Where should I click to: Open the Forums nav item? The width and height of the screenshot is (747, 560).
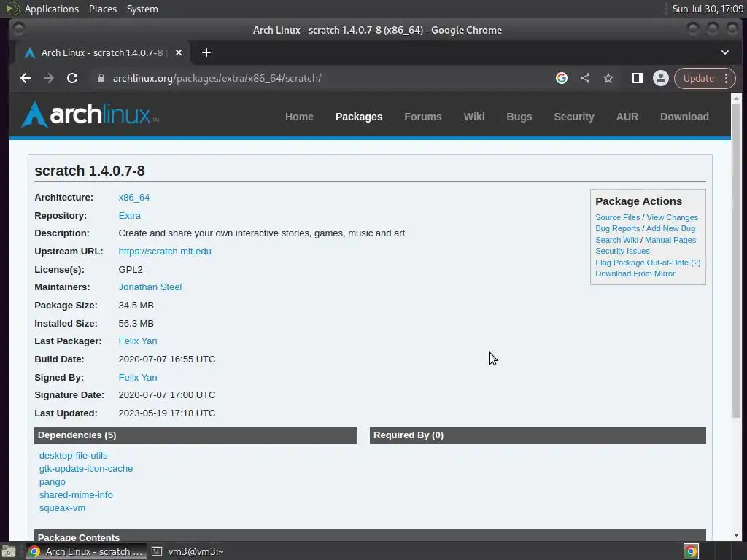(423, 117)
